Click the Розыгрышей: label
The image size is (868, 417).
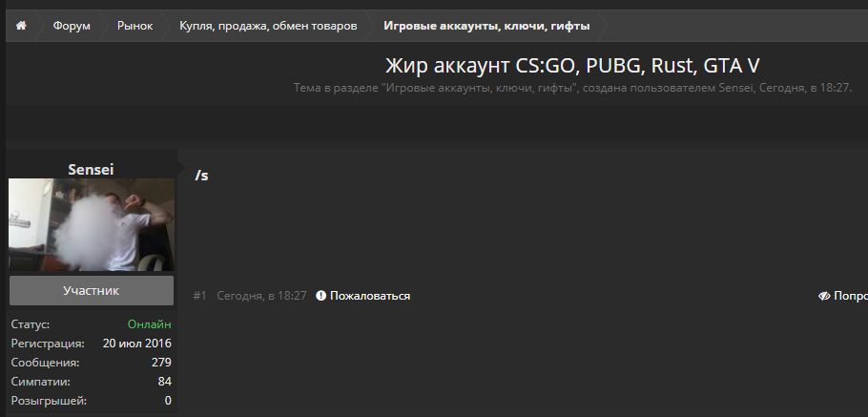(x=50, y=401)
